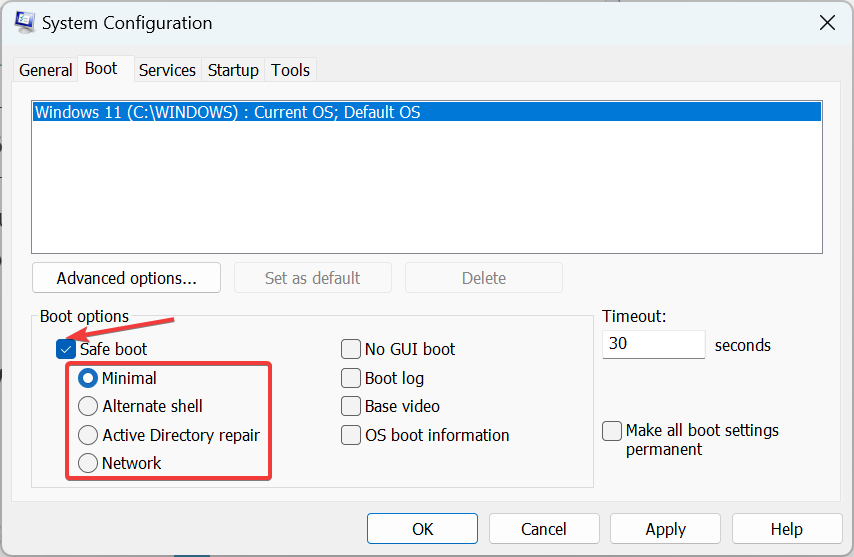Apply the boot settings
This screenshot has width=854, height=557.
pos(665,528)
